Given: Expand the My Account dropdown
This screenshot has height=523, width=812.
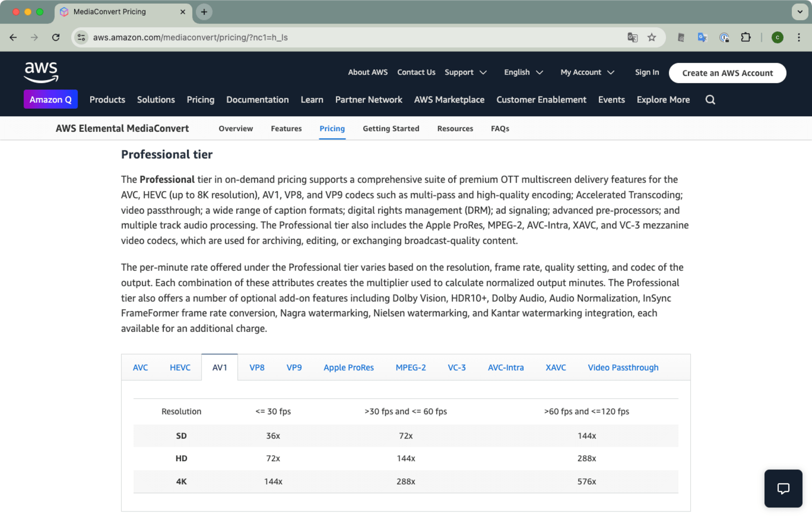Looking at the screenshot, I should [x=587, y=72].
